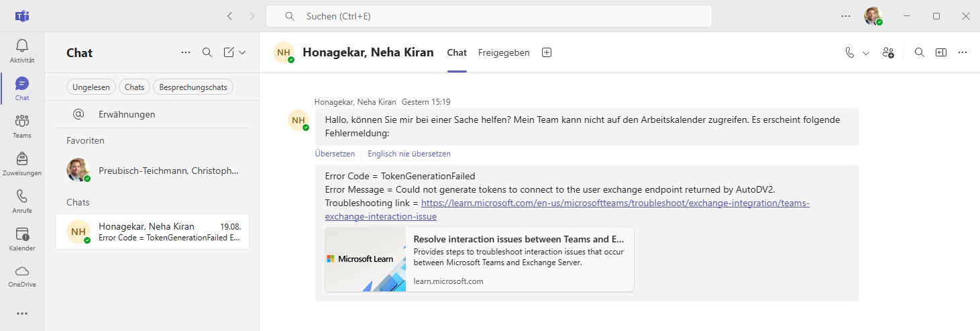Open the learn.microsoft.com troubleshooting link

coord(567,209)
